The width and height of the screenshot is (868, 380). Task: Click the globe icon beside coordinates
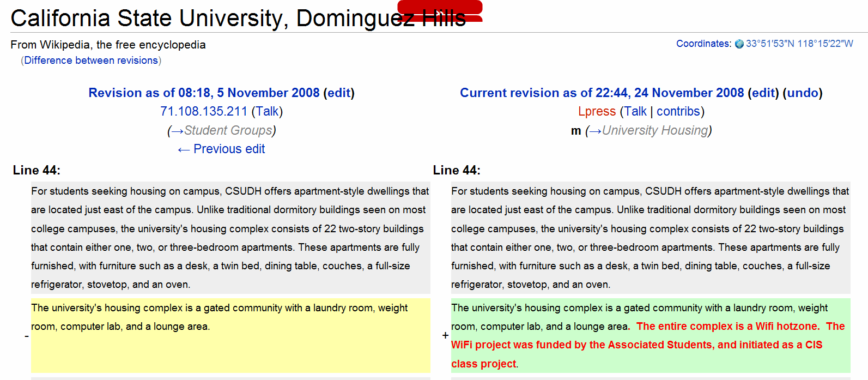tap(739, 44)
